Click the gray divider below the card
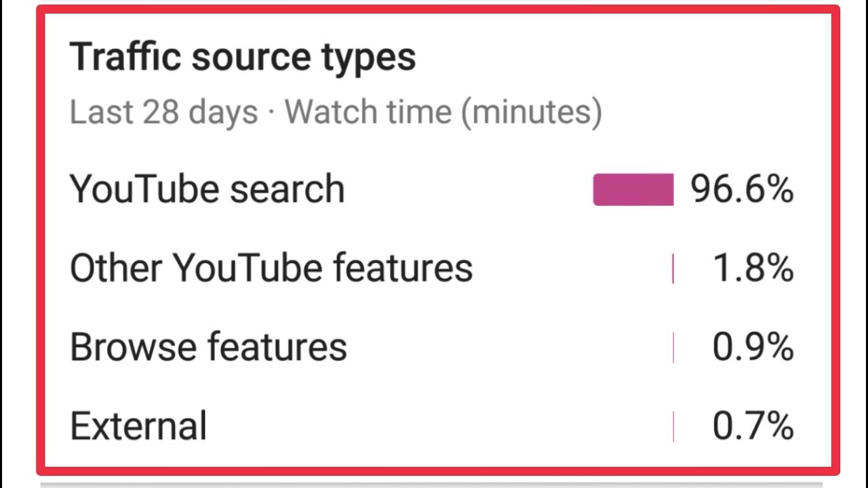 (x=434, y=484)
